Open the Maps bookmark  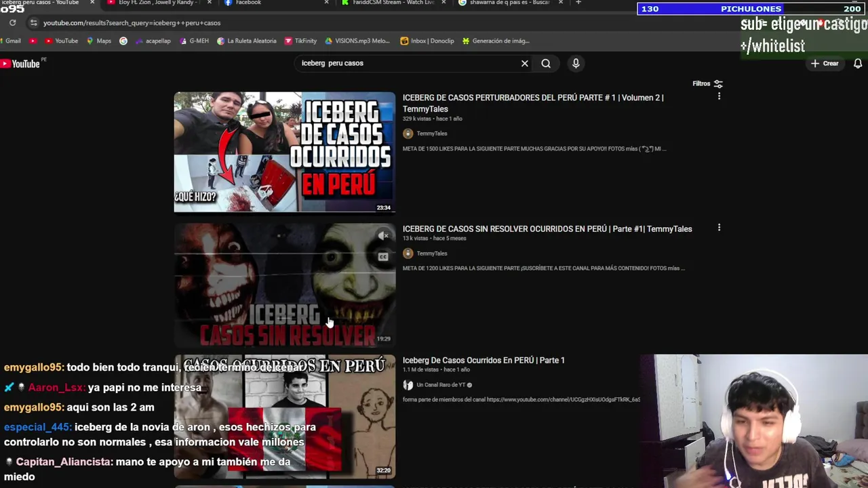pyautogui.click(x=99, y=41)
